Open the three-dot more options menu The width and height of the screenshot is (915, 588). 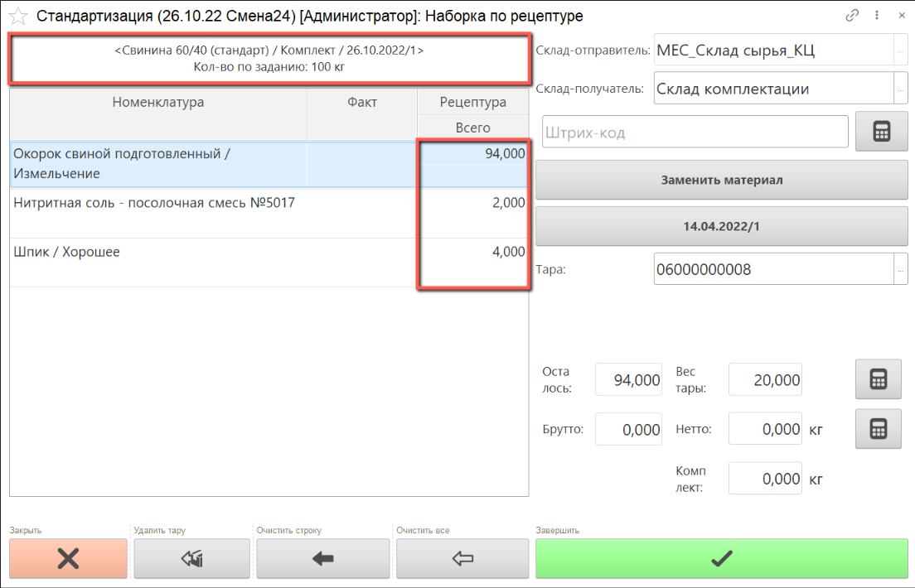coord(877,16)
